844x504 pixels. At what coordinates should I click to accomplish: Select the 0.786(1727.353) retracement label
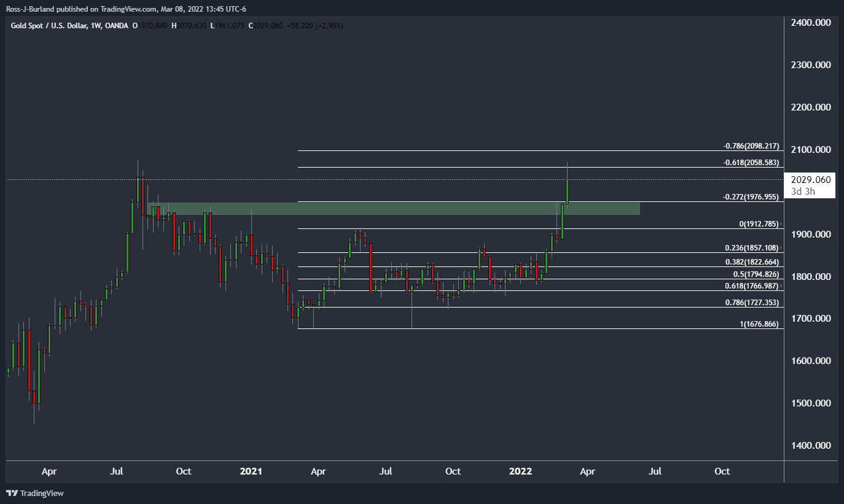click(x=752, y=303)
